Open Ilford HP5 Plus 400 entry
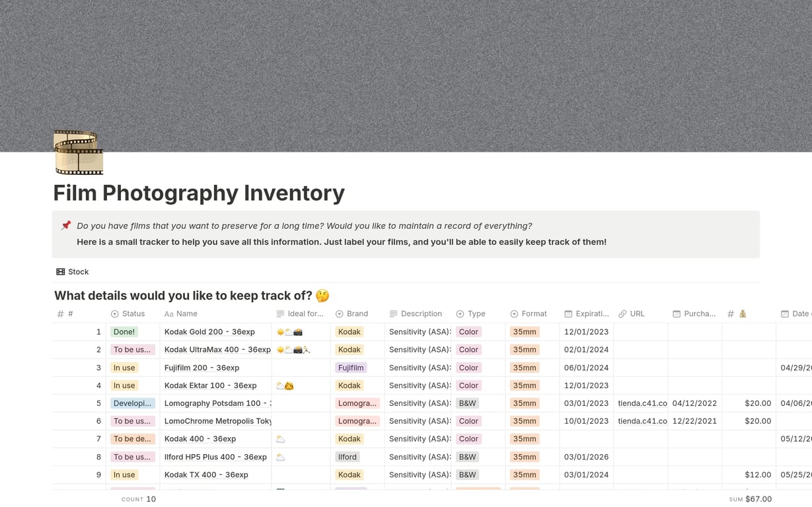The image size is (812, 507). [215, 457]
